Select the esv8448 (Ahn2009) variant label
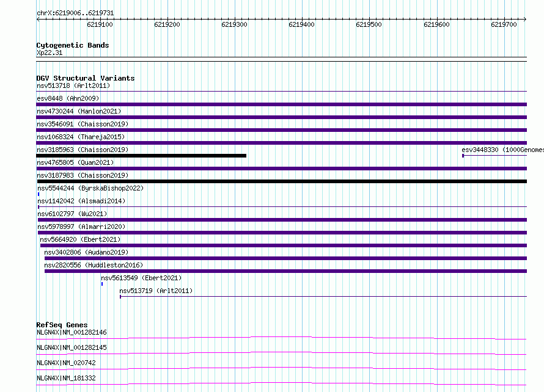 [68, 98]
